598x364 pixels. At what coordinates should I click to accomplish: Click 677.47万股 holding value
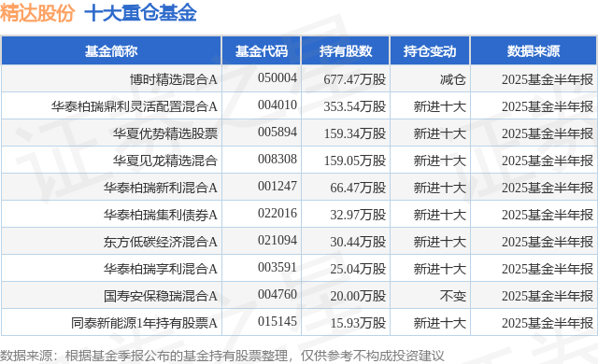(x=355, y=79)
